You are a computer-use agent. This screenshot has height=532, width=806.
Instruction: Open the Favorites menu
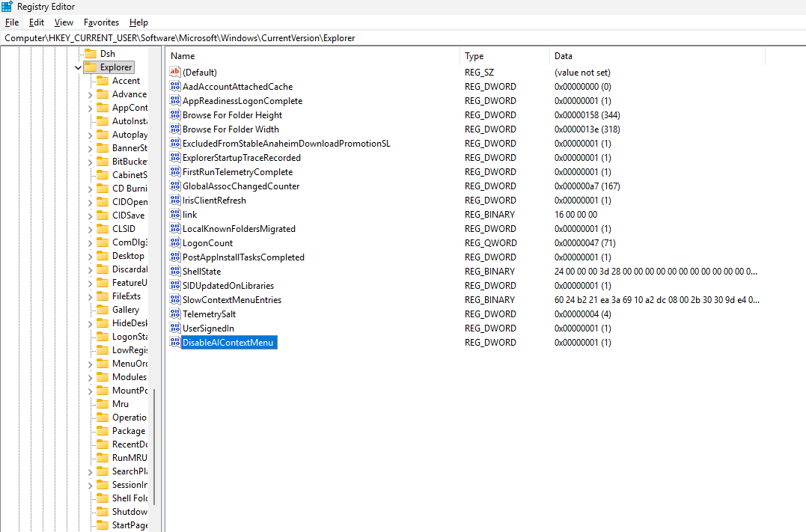point(101,22)
